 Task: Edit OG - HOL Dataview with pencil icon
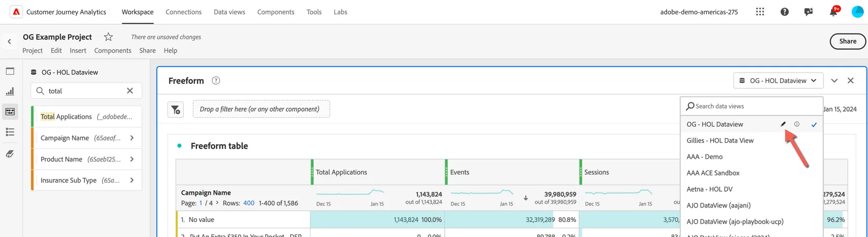783,124
